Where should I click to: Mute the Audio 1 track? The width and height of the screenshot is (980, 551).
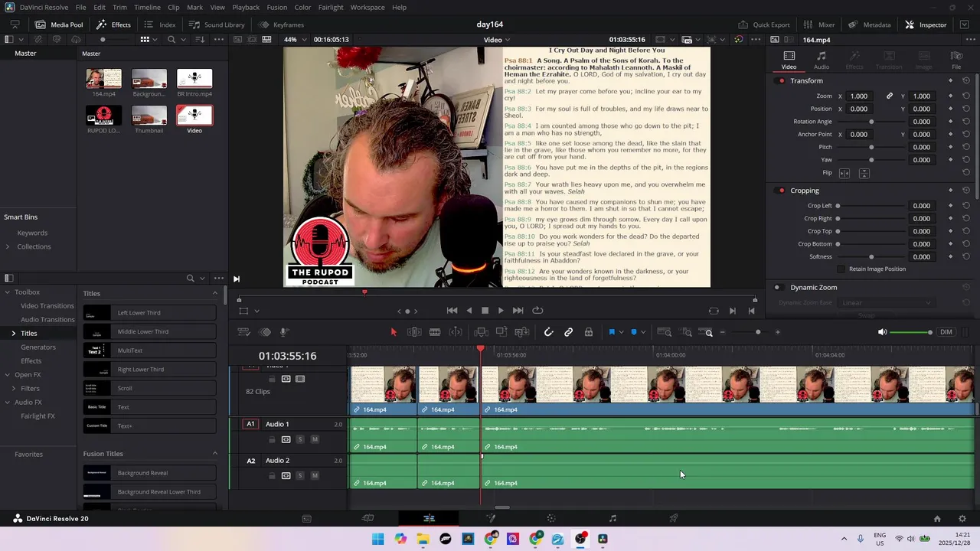pos(315,439)
